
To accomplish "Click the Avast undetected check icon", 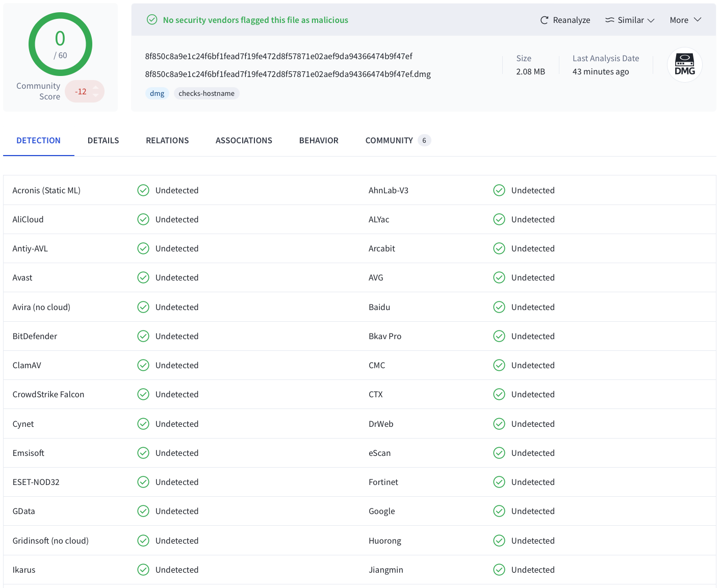I will (143, 277).
